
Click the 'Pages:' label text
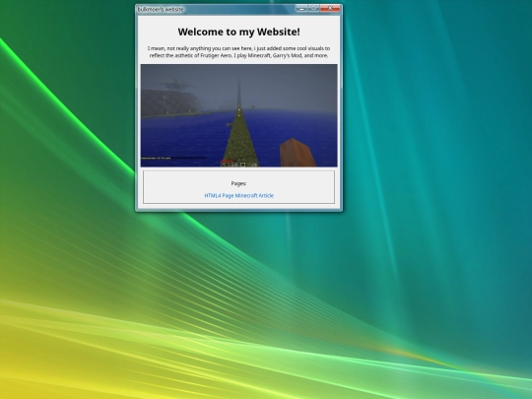click(x=238, y=183)
